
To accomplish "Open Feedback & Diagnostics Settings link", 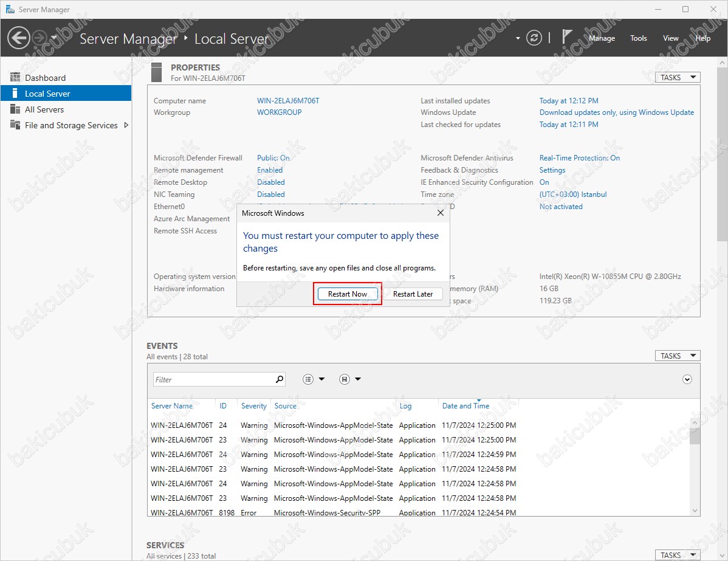I will pos(552,170).
